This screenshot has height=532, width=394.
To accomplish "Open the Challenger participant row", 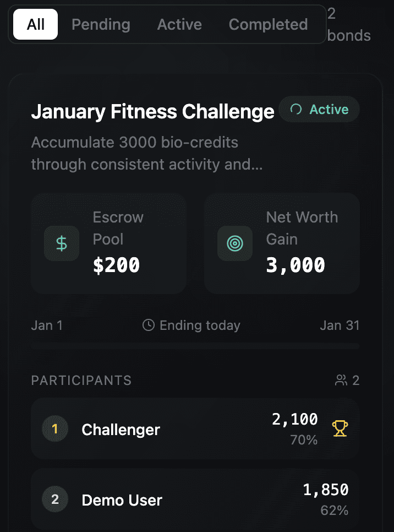I will pos(195,429).
